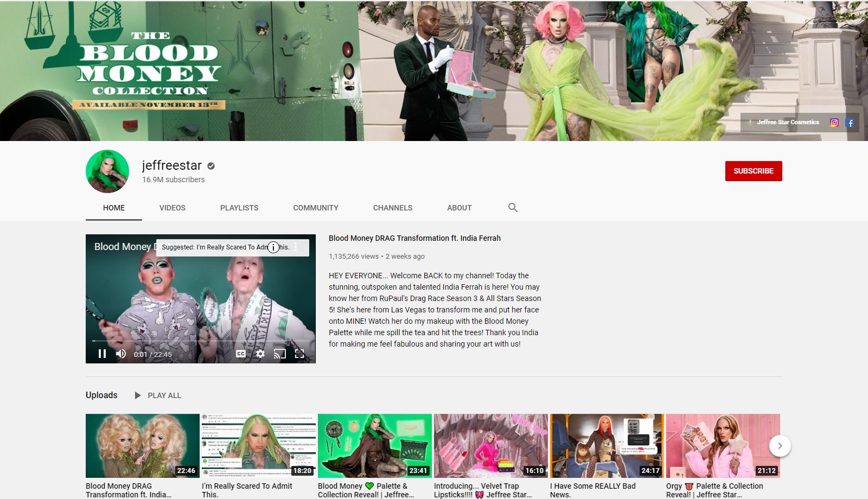
Task: Click the channel search magnifier icon
Action: click(513, 207)
